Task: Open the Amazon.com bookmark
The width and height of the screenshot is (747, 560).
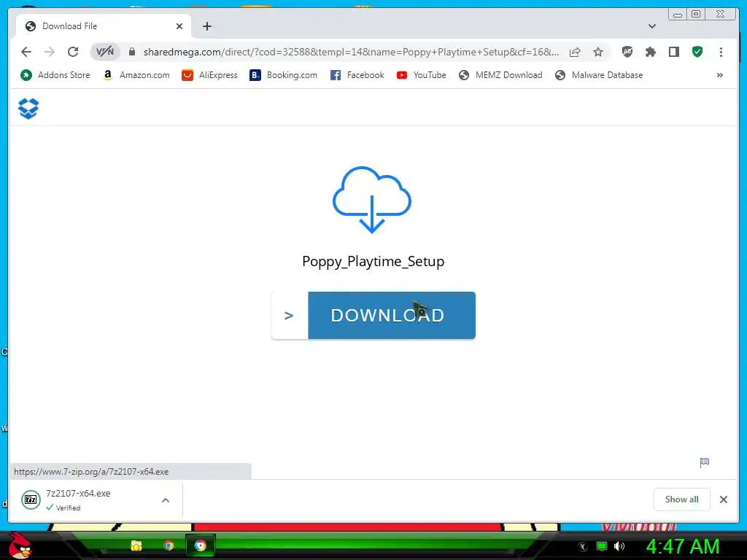Action: tap(136, 75)
